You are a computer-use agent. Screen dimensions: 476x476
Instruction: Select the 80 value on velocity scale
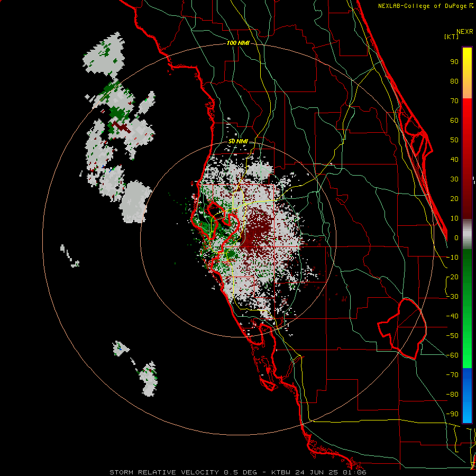[x=454, y=81]
